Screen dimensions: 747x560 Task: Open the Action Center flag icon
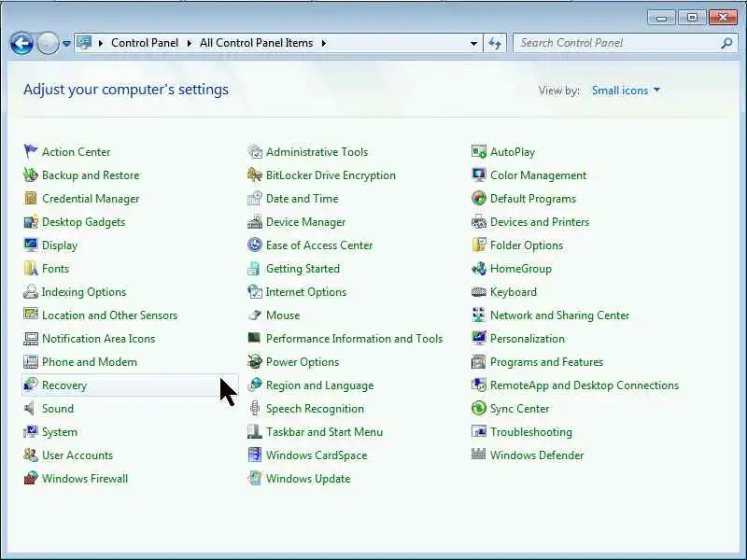coord(31,151)
